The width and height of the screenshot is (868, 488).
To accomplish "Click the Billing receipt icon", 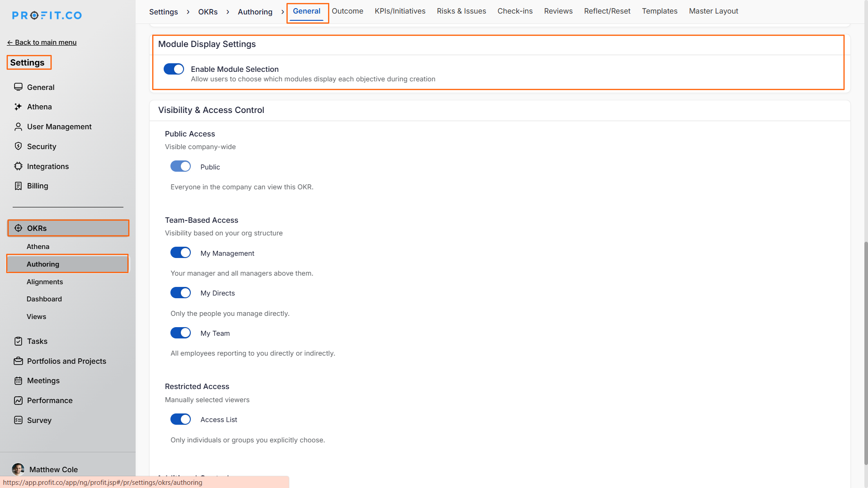I will click(x=18, y=186).
